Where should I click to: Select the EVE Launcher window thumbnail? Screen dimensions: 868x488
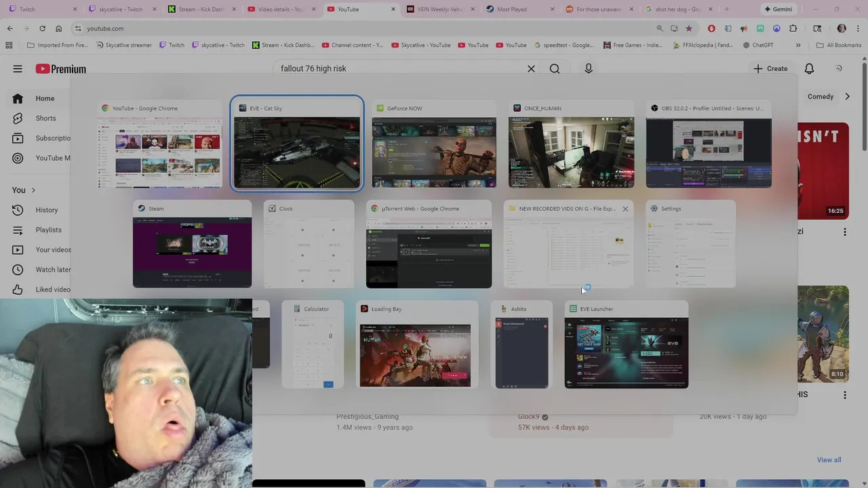pos(626,344)
